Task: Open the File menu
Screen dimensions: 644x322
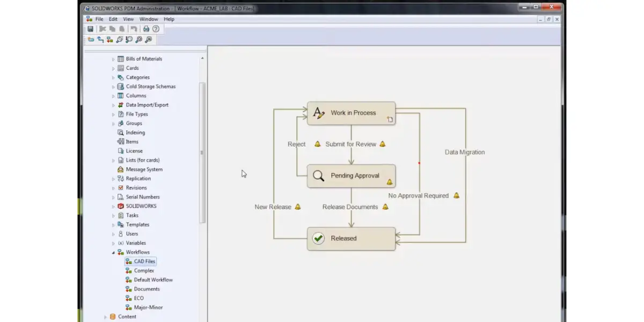Action: (99, 19)
